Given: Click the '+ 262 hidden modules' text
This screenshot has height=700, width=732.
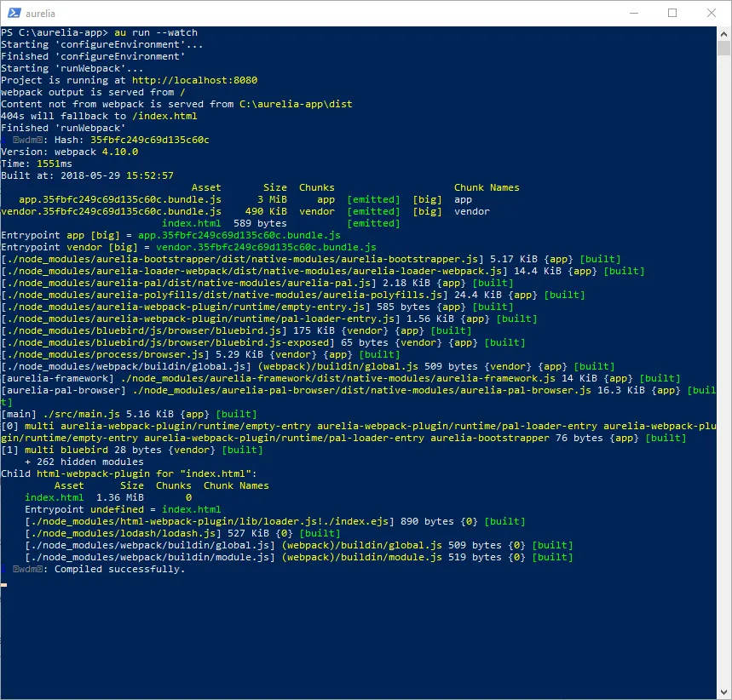Looking at the screenshot, I should click(84, 462).
